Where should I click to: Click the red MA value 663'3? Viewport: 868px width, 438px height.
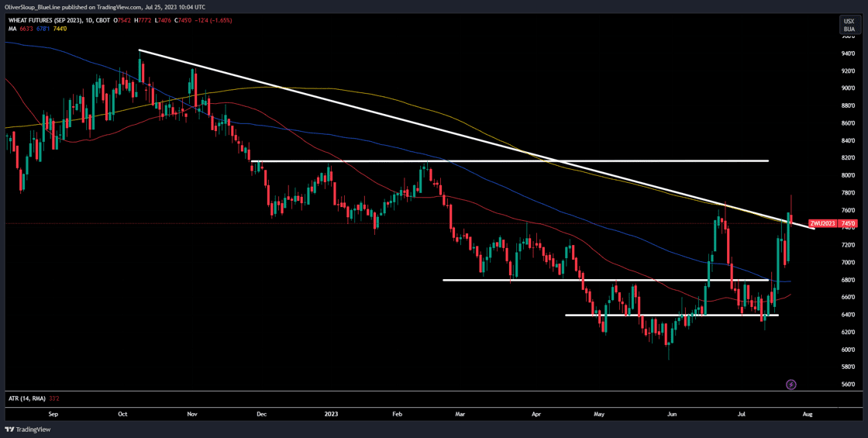27,28
